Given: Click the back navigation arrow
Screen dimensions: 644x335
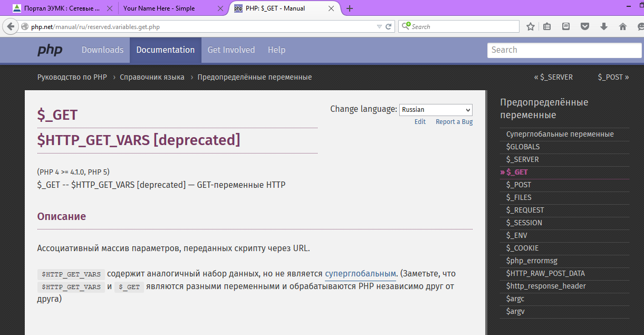Looking at the screenshot, I should (10, 26).
